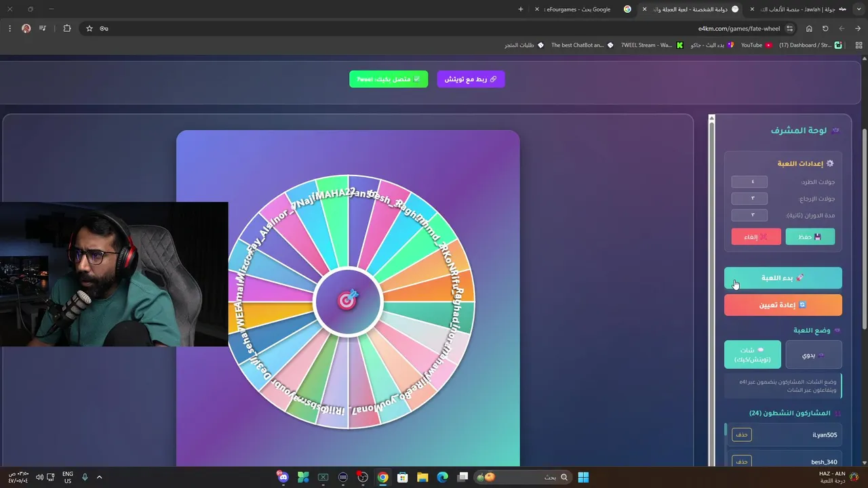Open the clock and date in the taskbar
Screen dimensions: 868x488
point(18,477)
